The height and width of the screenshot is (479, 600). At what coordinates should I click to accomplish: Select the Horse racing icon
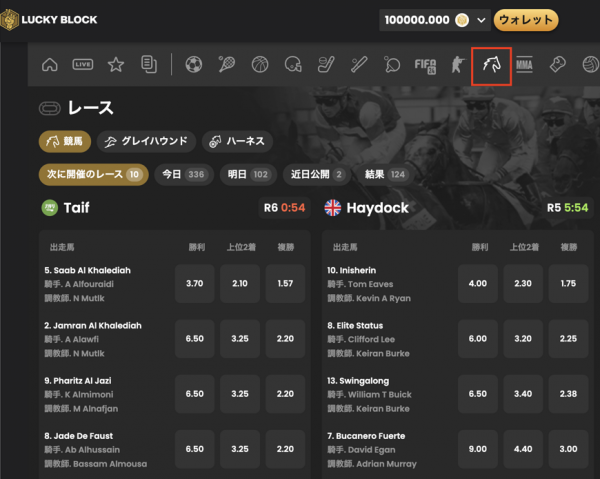[491, 64]
